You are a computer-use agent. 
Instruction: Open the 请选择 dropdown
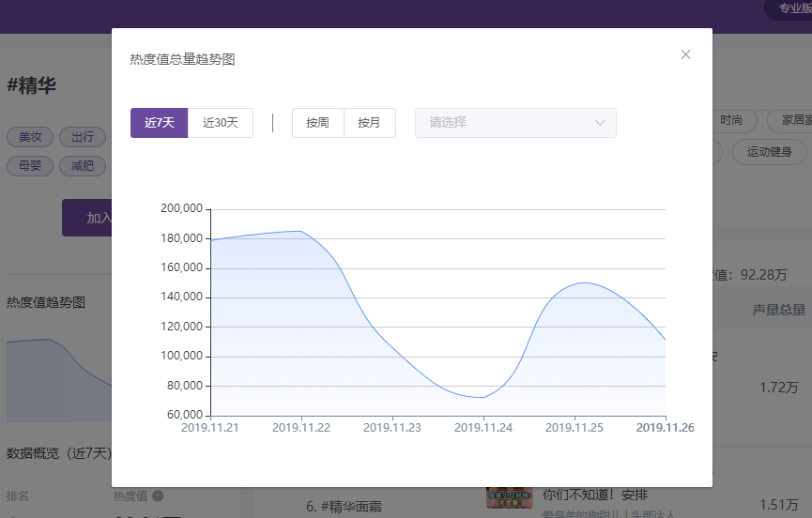pos(515,123)
